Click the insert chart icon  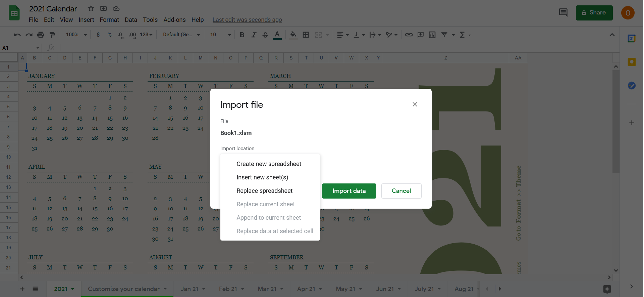pyautogui.click(x=432, y=35)
